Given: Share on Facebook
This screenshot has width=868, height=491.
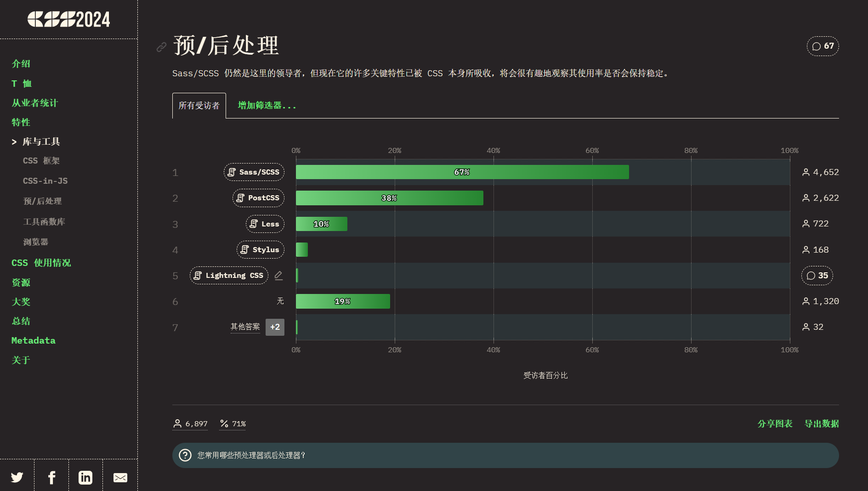Looking at the screenshot, I should [51, 477].
